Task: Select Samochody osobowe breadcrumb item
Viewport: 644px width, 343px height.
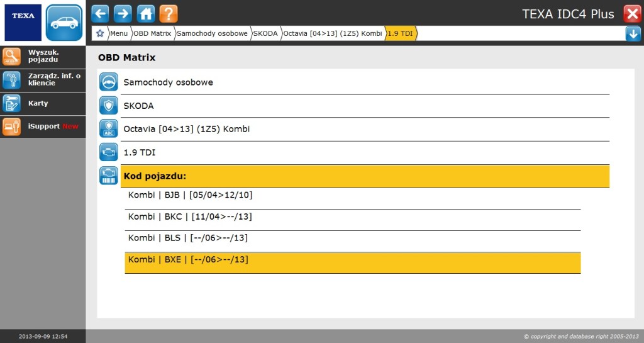Action: [x=212, y=33]
